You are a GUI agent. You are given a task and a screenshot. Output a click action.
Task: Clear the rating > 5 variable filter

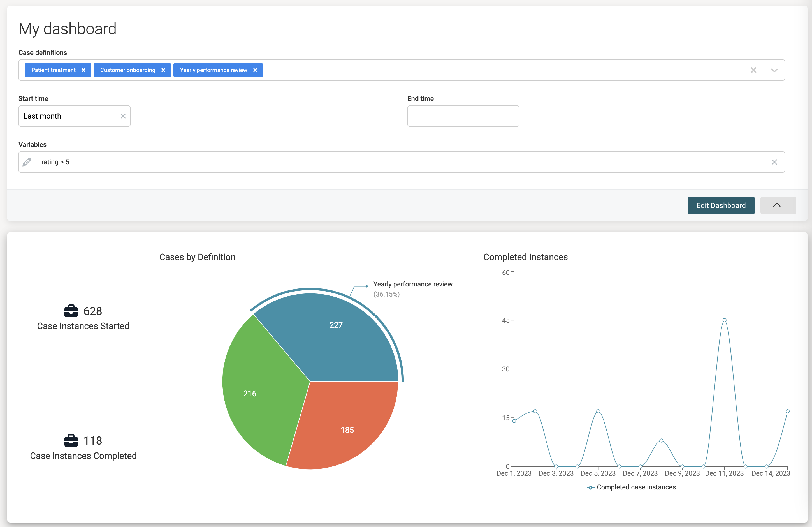click(x=774, y=162)
